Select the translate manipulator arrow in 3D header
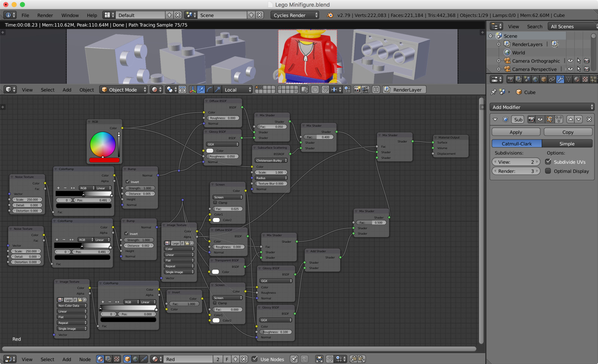This screenshot has height=364, width=598. [x=201, y=90]
